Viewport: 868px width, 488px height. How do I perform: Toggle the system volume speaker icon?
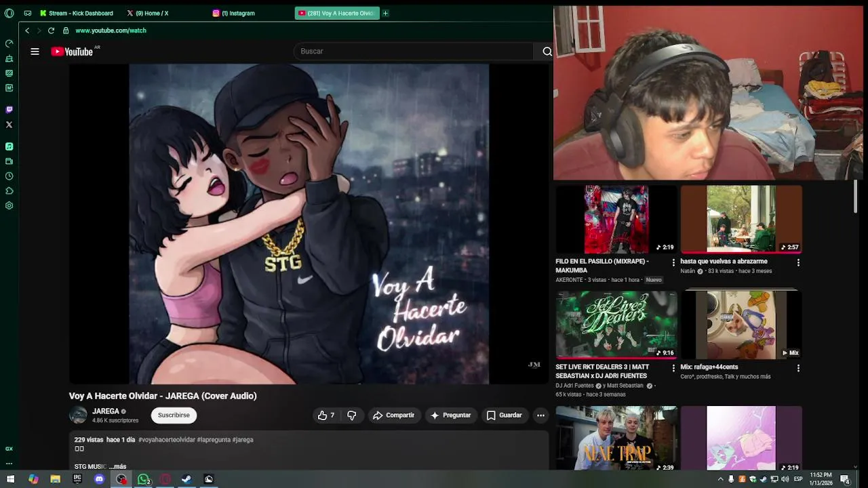click(x=785, y=479)
